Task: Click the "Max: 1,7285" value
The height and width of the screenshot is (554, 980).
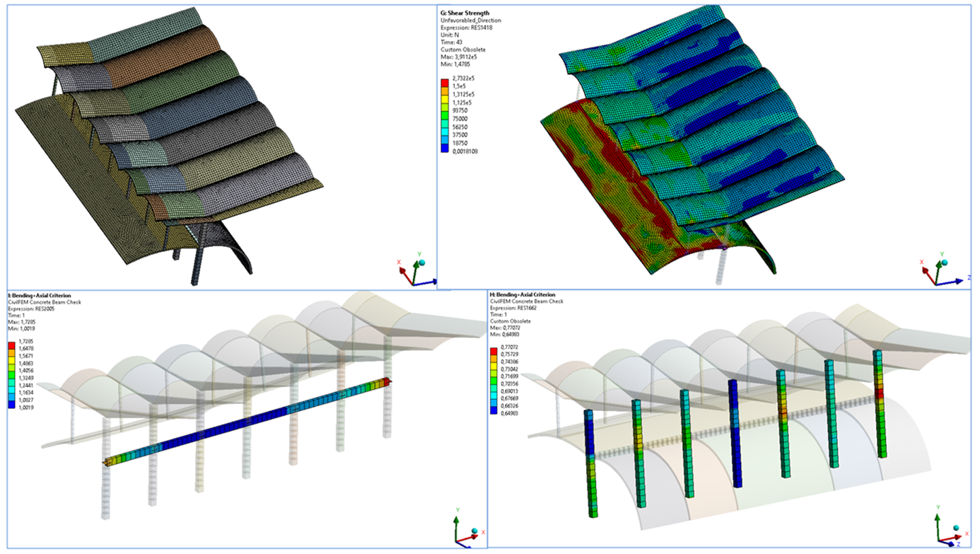Action: coord(23,323)
